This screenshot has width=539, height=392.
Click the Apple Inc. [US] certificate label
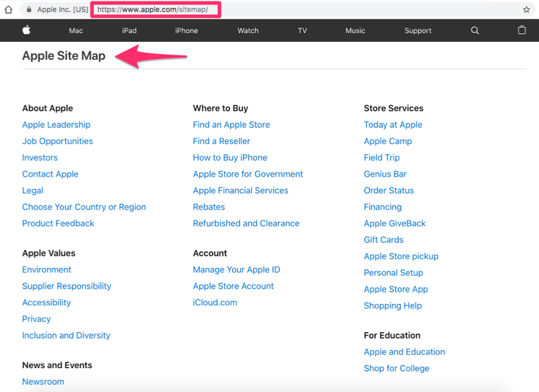coord(62,10)
